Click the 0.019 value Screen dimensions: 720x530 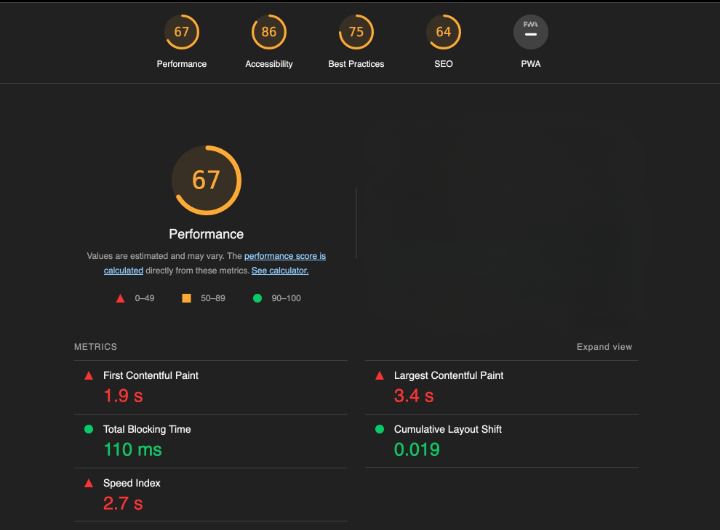pyautogui.click(x=417, y=449)
